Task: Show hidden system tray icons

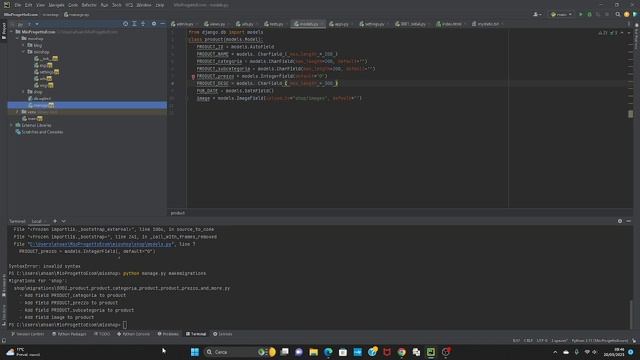Action: 555,352
